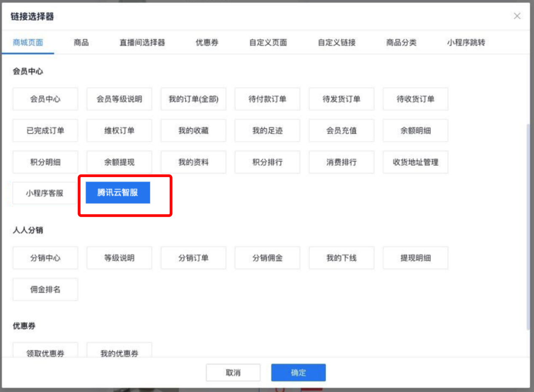Image resolution: width=534 pixels, height=392 pixels.
Task: Switch to the 商城页面 tab
Action: (28, 43)
